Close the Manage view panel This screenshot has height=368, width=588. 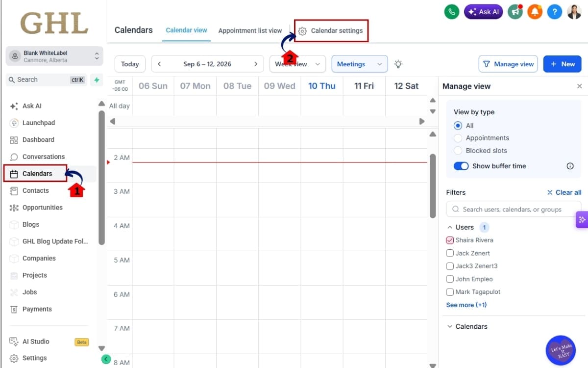click(579, 86)
